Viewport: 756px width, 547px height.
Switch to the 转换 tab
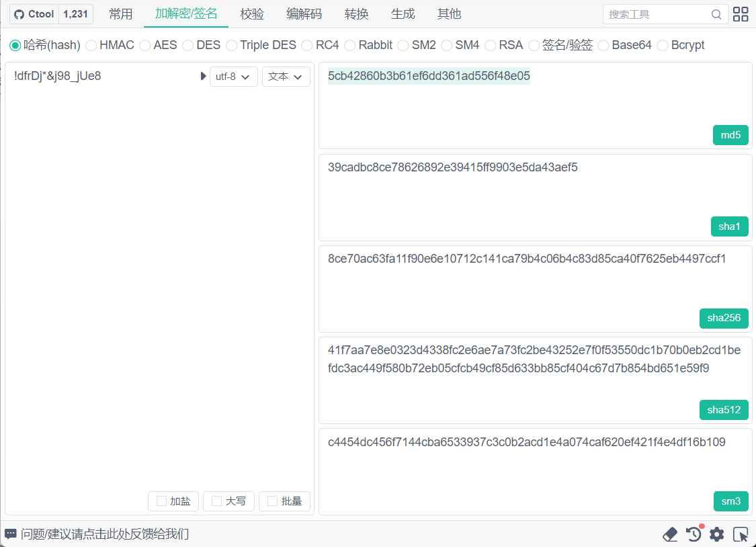[357, 14]
